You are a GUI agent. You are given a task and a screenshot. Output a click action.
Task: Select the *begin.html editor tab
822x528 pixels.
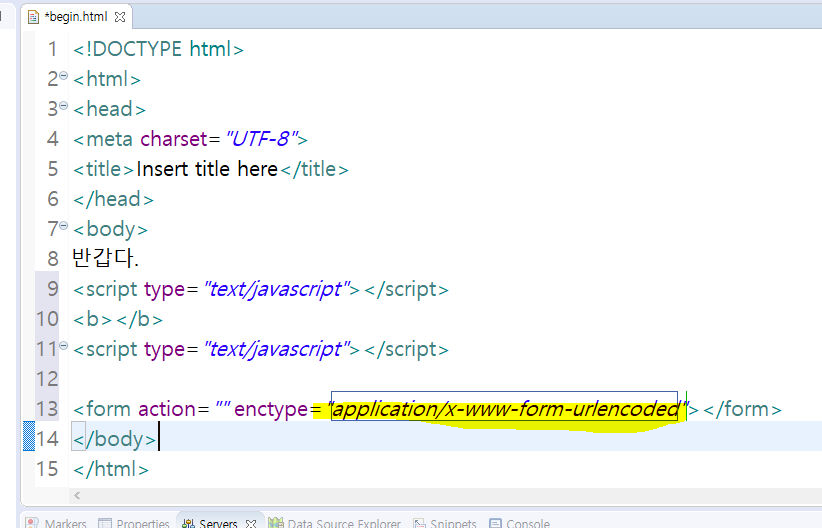tap(77, 17)
